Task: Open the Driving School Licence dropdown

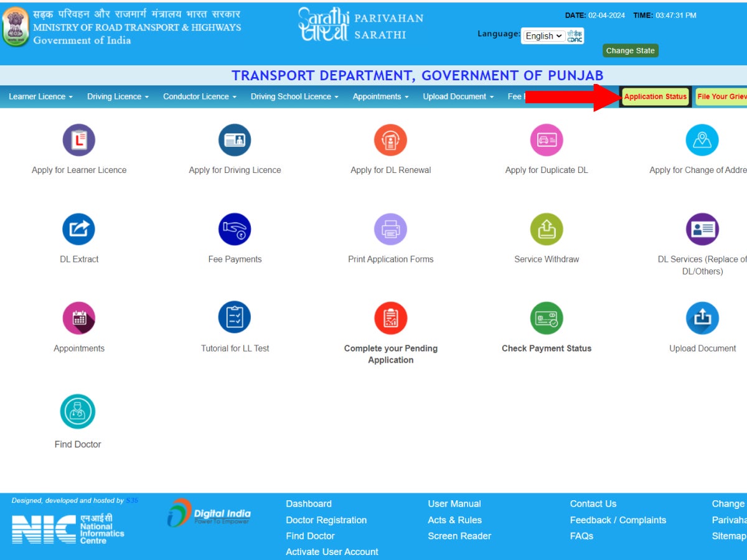Action: tap(294, 96)
